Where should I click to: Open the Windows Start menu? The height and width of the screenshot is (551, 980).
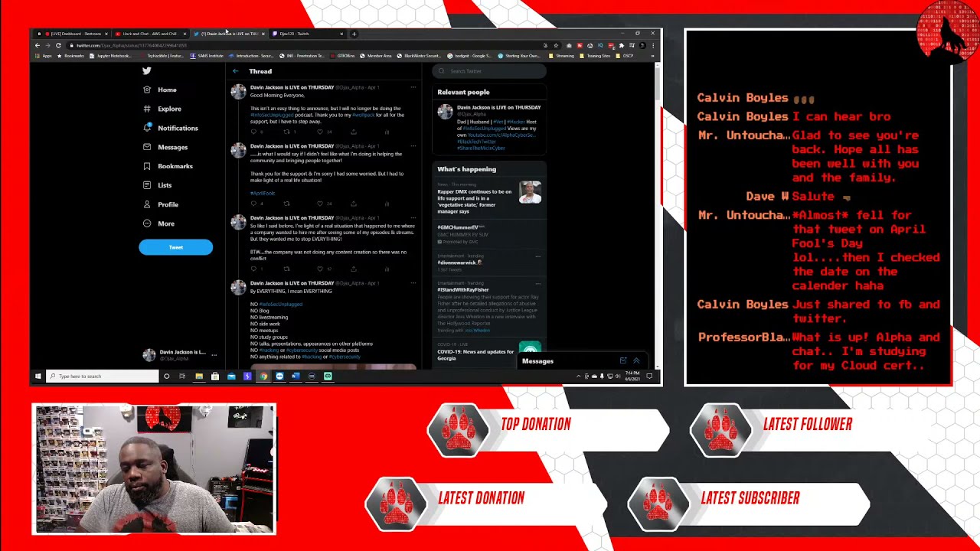coord(38,376)
